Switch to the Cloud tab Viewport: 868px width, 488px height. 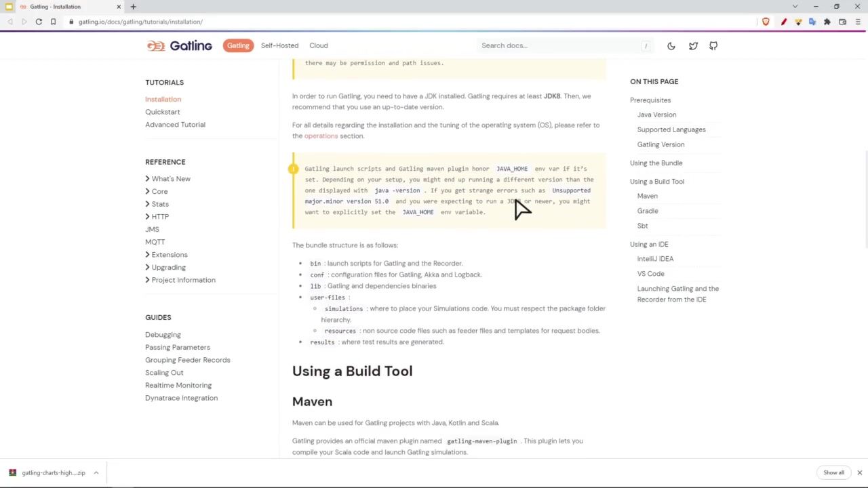coord(318,45)
